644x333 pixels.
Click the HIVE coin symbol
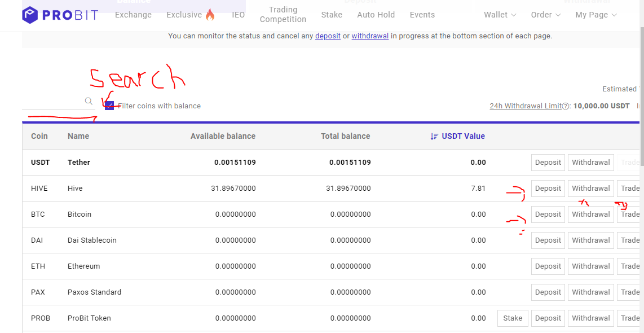[x=39, y=189]
